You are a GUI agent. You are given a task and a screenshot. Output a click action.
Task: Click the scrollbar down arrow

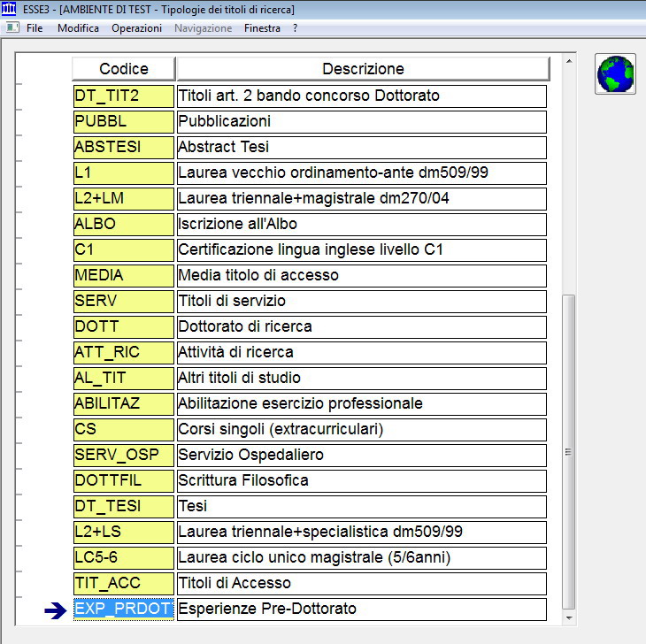(x=569, y=617)
